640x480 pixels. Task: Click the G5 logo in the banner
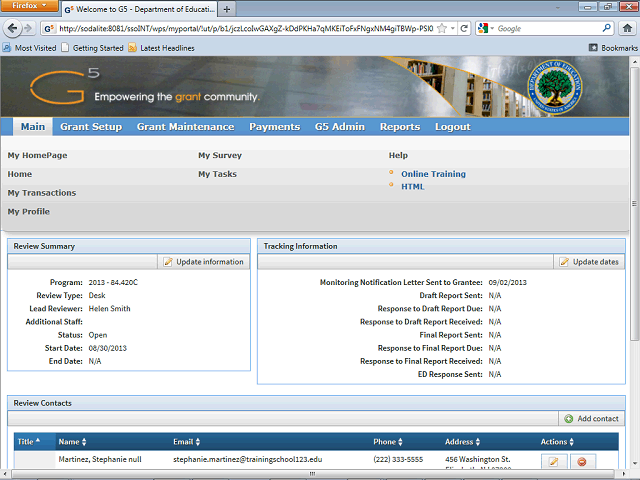(x=64, y=87)
